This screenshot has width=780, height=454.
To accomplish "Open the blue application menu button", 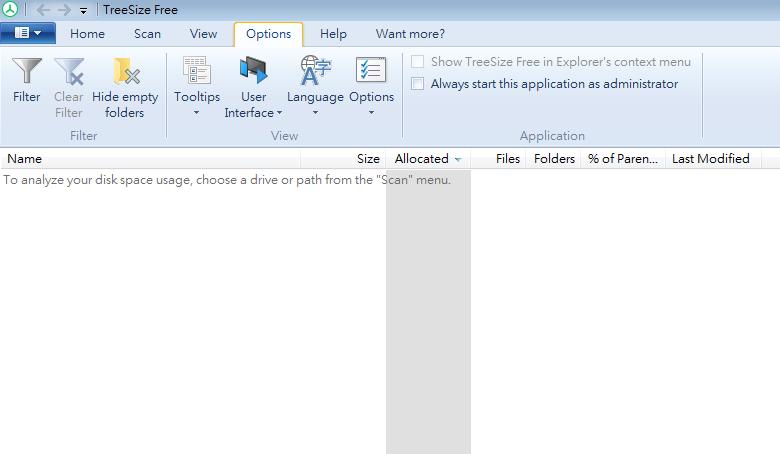I will 28,33.
